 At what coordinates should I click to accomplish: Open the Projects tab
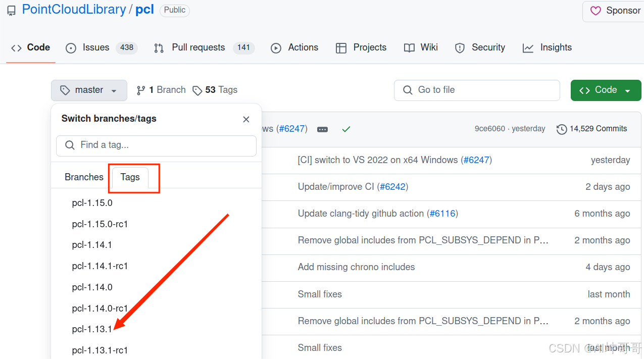[361, 47]
